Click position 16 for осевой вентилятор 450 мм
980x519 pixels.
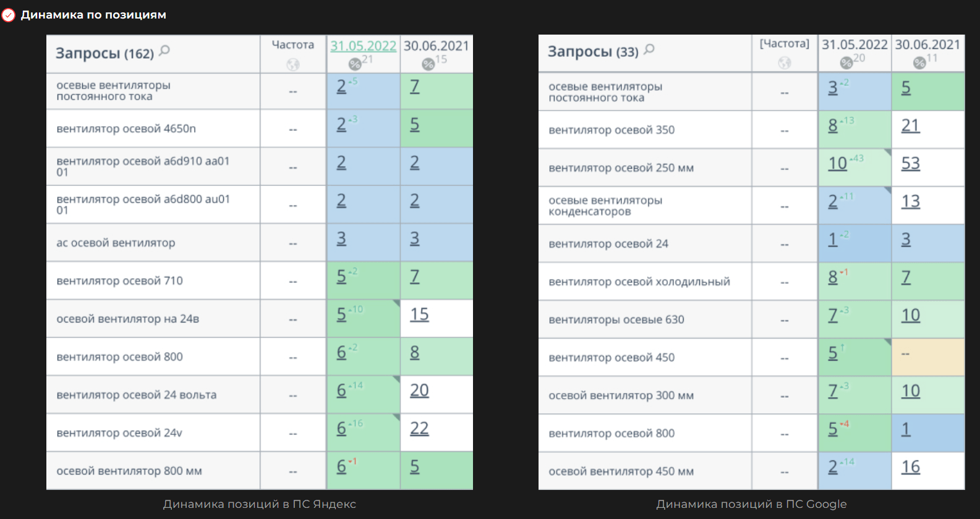pyautogui.click(x=911, y=467)
